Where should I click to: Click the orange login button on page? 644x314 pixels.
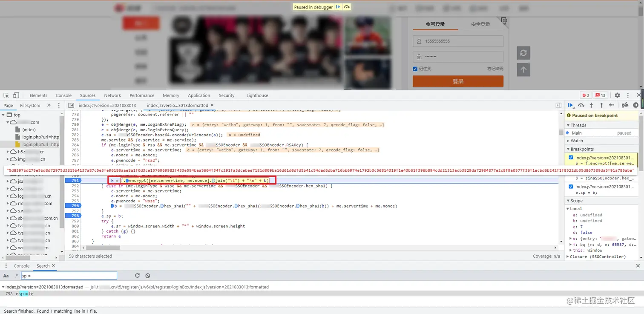click(458, 81)
